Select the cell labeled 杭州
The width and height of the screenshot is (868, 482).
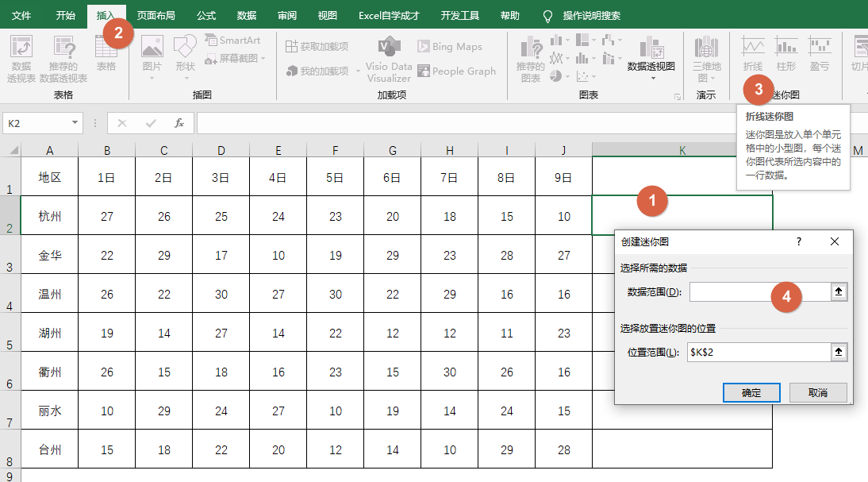(x=50, y=215)
